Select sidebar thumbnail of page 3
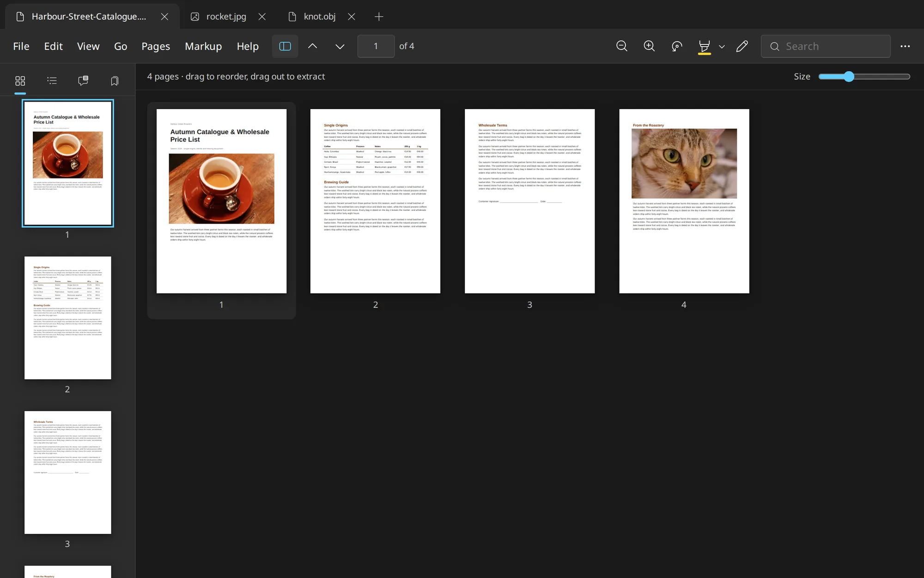Image resolution: width=924 pixels, height=578 pixels. pyautogui.click(x=68, y=473)
